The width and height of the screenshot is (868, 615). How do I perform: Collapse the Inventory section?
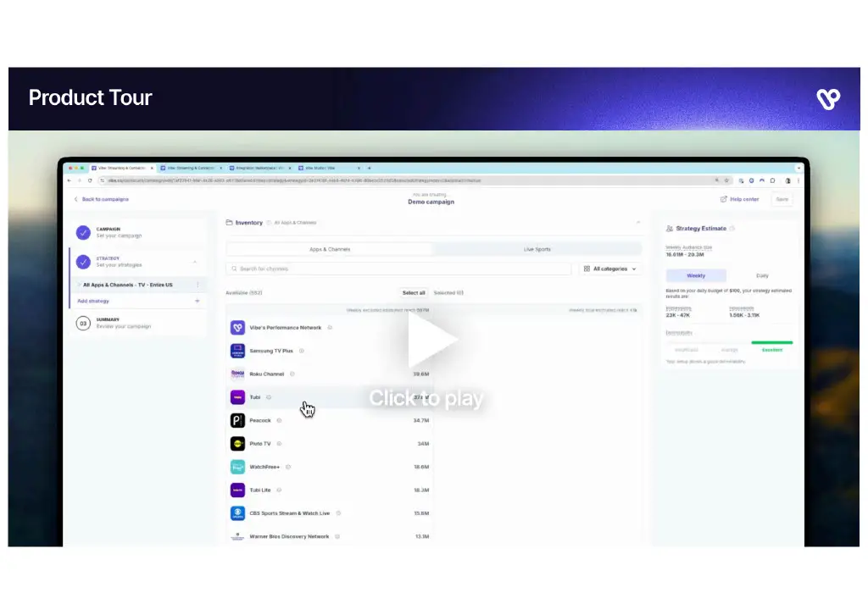(x=637, y=223)
